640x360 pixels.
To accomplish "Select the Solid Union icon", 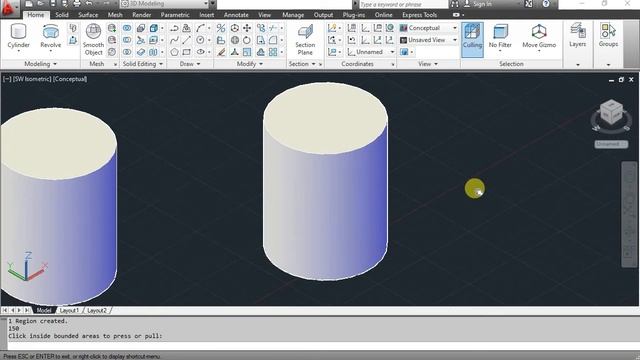I will coord(127,28).
